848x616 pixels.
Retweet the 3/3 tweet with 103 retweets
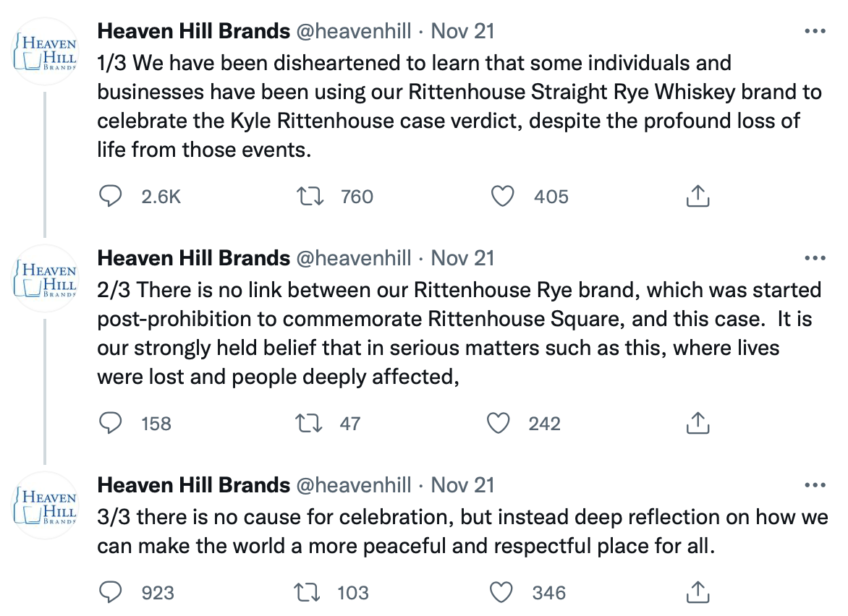pyautogui.click(x=310, y=593)
